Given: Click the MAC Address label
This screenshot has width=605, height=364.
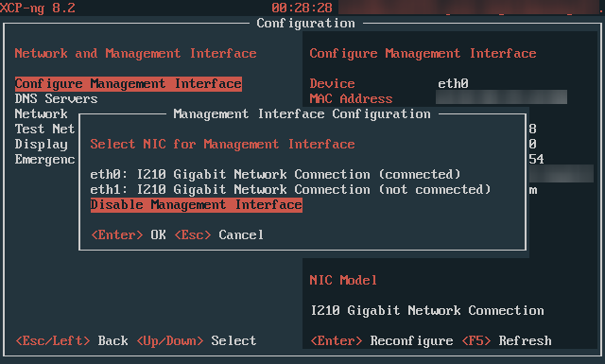Looking at the screenshot, I should 351,99.
